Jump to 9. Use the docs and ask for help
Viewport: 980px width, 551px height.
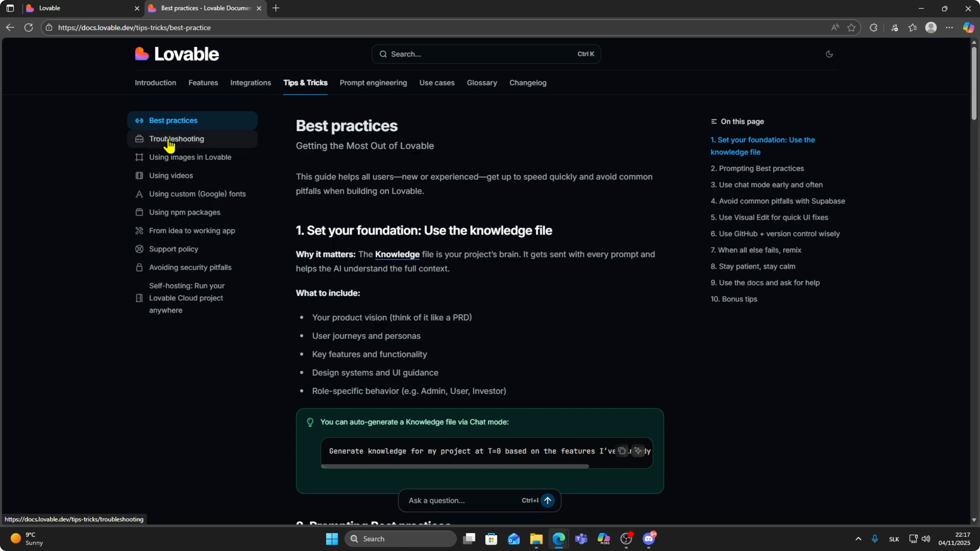pos(765,283)
